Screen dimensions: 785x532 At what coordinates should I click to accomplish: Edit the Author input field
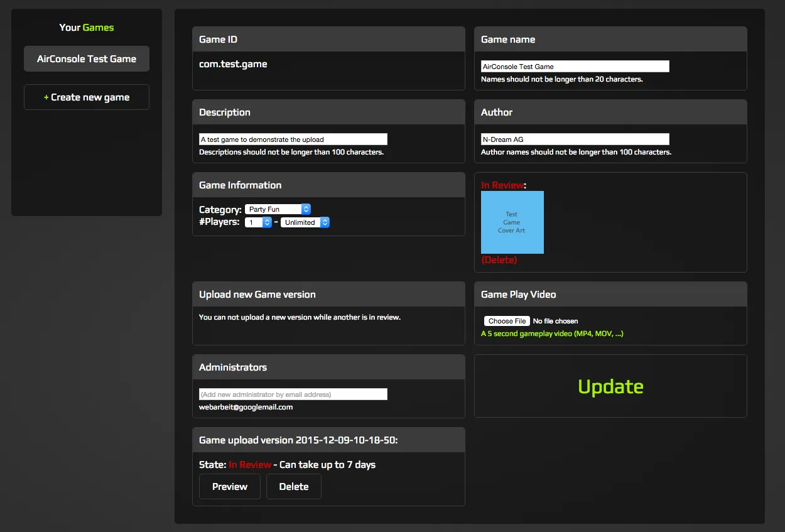(575, 139)
